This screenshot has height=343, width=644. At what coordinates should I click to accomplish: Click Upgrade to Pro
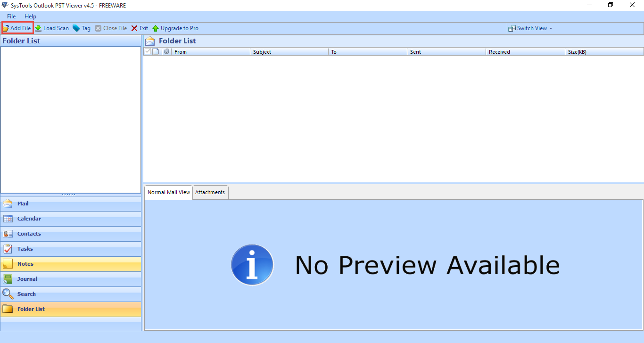click(x=175, y=28)
